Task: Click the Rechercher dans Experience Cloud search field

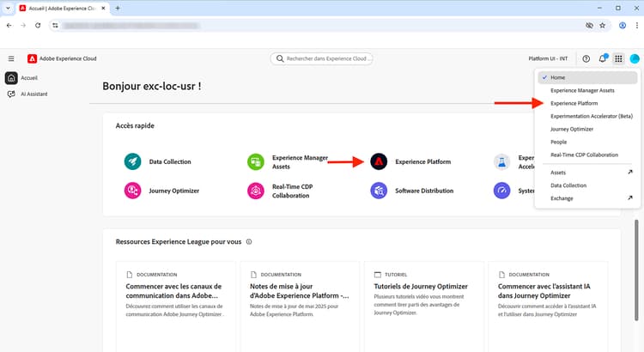Action: point(322,58)
